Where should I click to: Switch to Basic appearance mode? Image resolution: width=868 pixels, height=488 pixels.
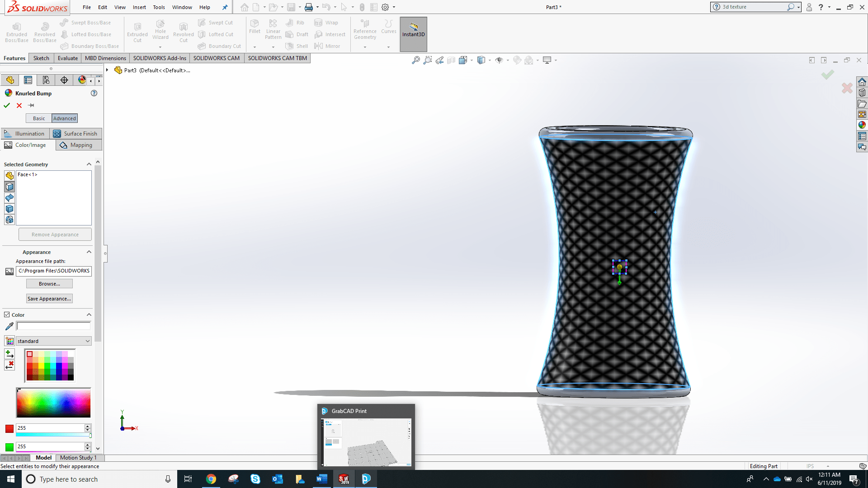click(x=39, y=118)
